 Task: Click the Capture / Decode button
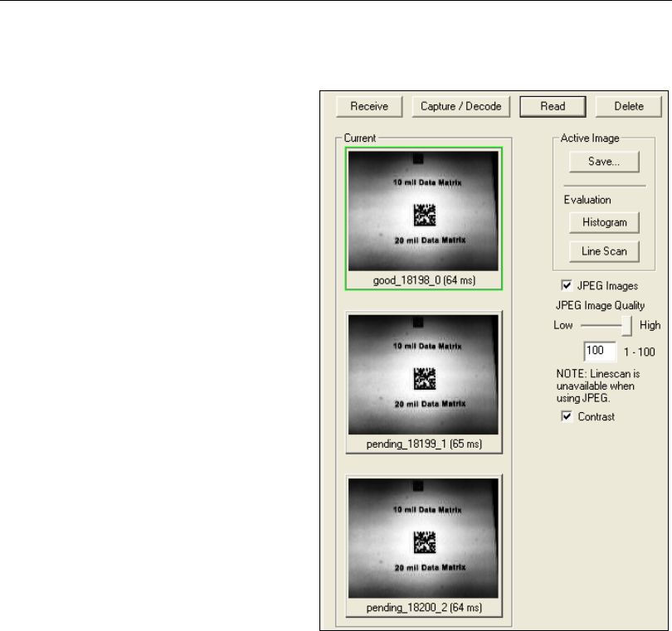461,107
